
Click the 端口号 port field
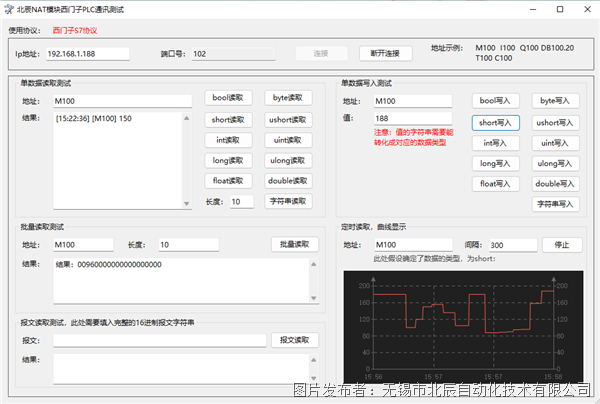[240, 53]
